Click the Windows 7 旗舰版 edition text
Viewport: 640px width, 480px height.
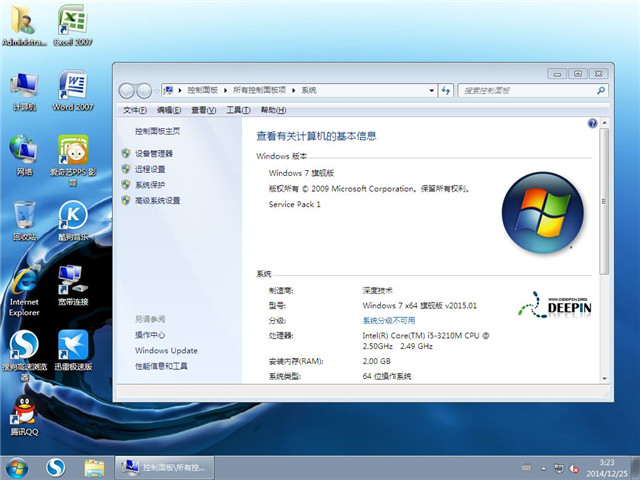point(301,173)
